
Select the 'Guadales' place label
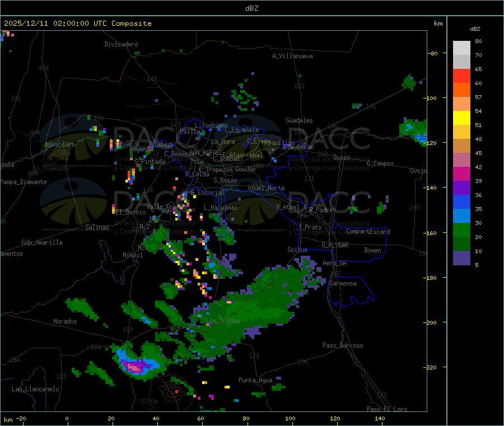299,120
